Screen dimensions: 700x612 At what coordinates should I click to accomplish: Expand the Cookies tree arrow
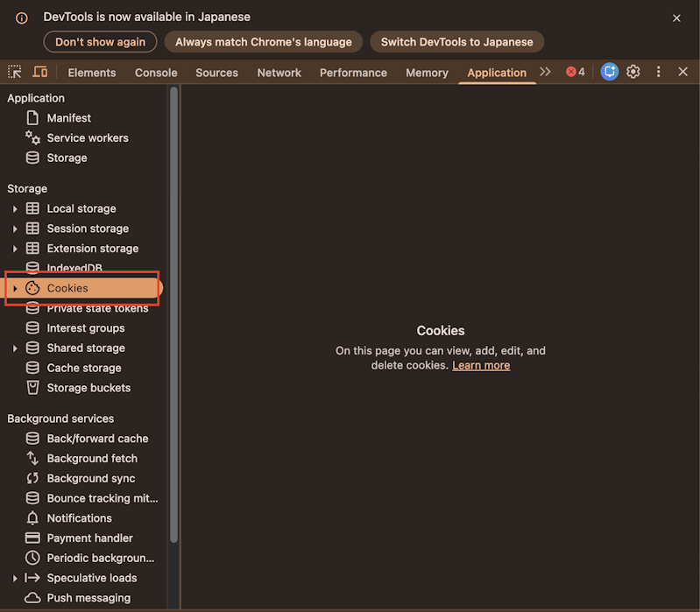pos(15,289)
